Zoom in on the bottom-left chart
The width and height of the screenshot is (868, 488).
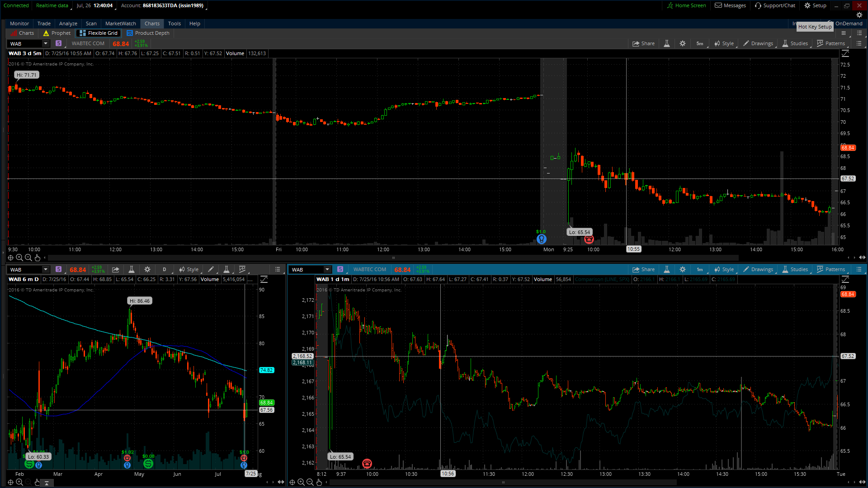click(19, 482)
